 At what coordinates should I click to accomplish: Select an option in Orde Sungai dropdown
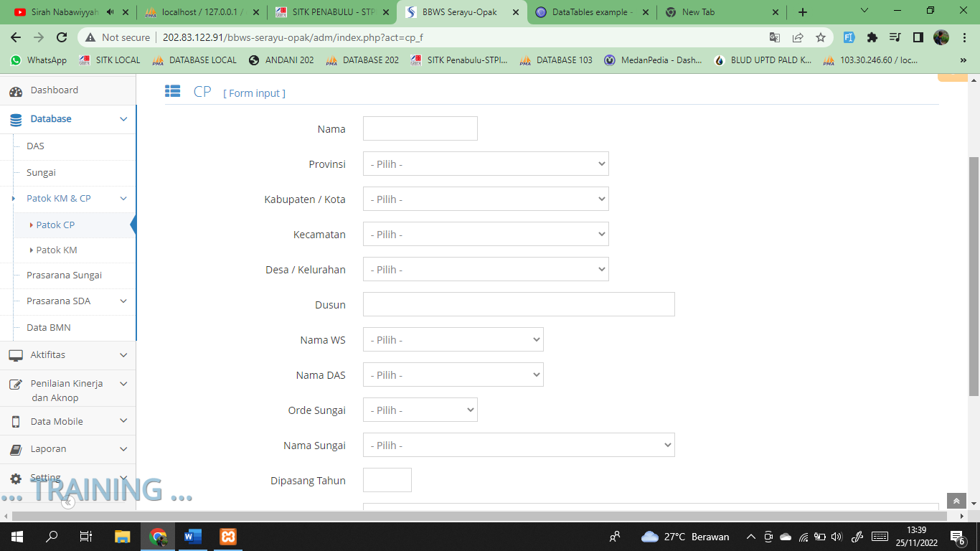420,410
